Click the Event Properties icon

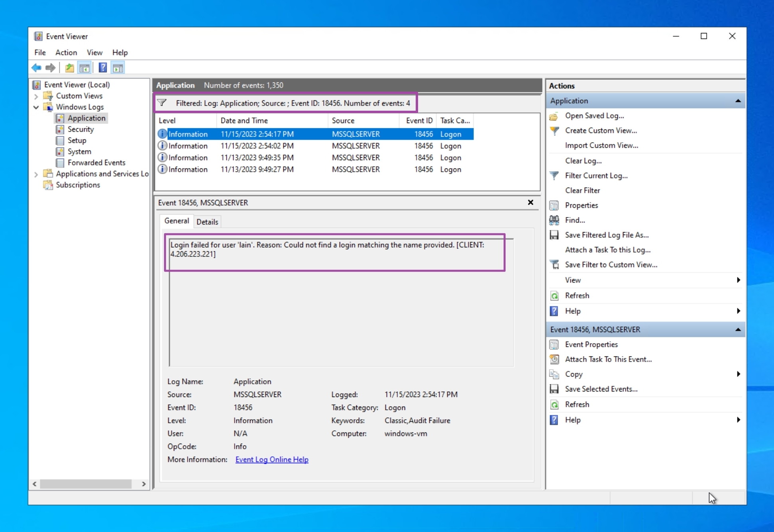(554, 345)
